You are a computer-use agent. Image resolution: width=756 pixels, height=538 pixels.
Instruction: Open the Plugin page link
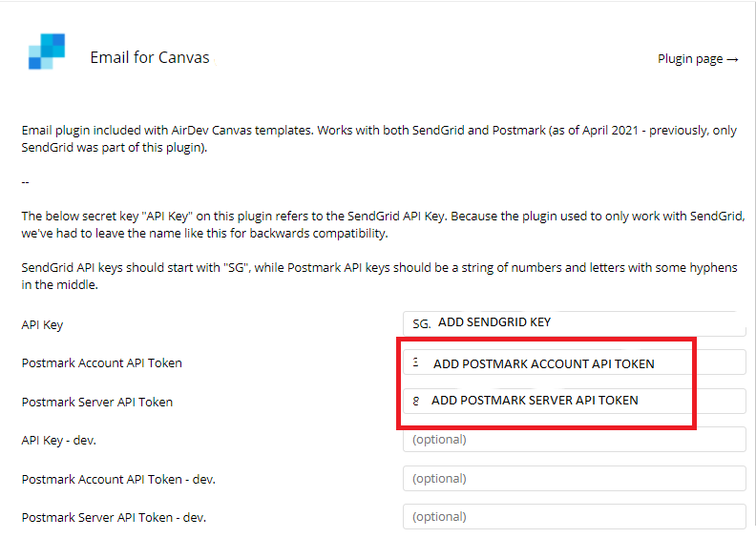pyautogui.click(x=698, y=59)
